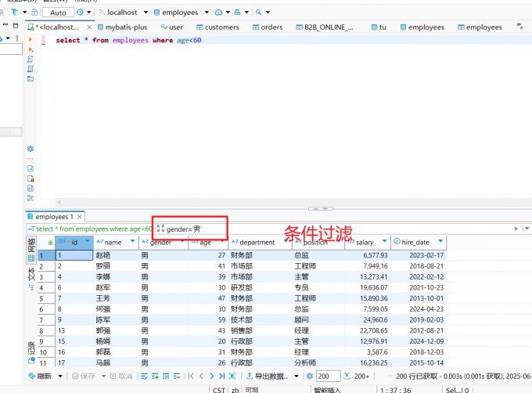Click the fetch size 200 input field
This screenshot has width=532, height=393.
[x=328, y=376]
